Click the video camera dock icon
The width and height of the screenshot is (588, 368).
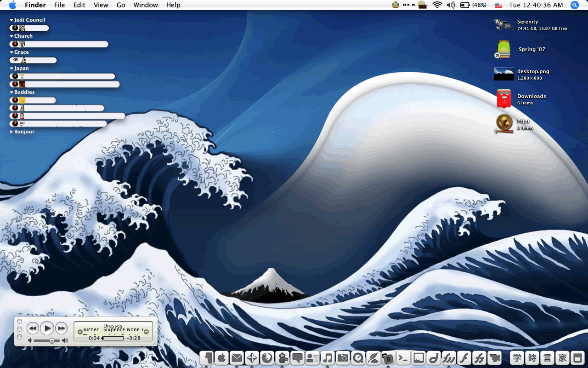pyautogui.click(x=494, y=357)
